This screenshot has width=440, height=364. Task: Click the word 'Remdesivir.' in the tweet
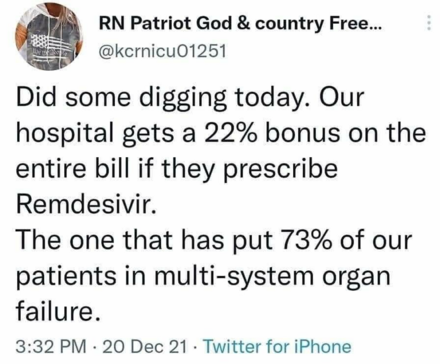[86, 203]
